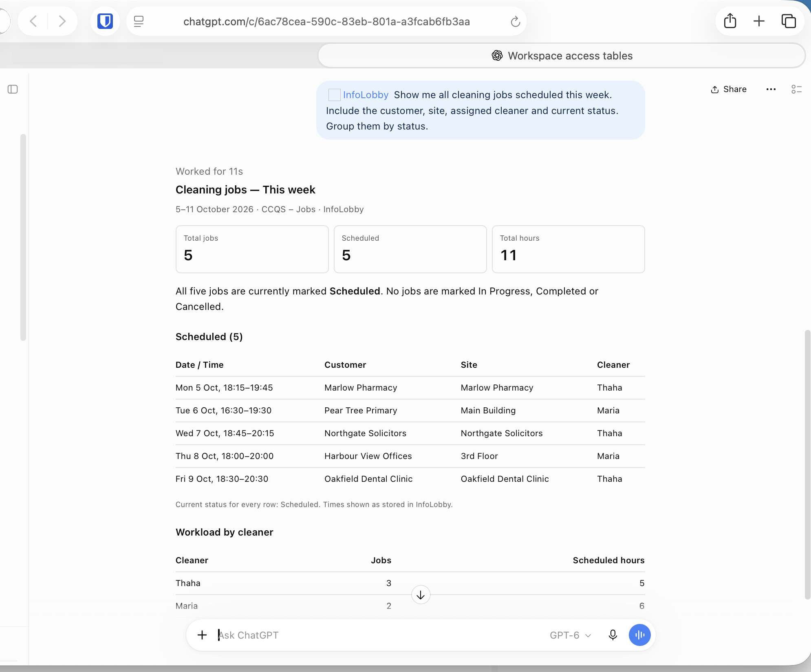Viewport: 811px width, 672px height.
Task: Toggle the ChatGPT sidebar panel icon
Action: click(13, 89)
